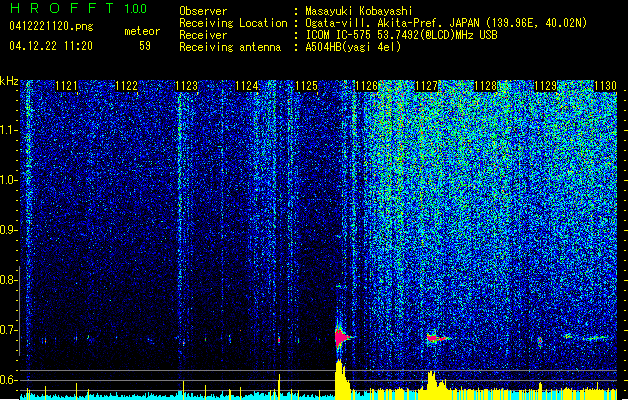Click the 1123 time marker
Image resolution: width=629 pixels, height=400 pixels.
(187, 86)
